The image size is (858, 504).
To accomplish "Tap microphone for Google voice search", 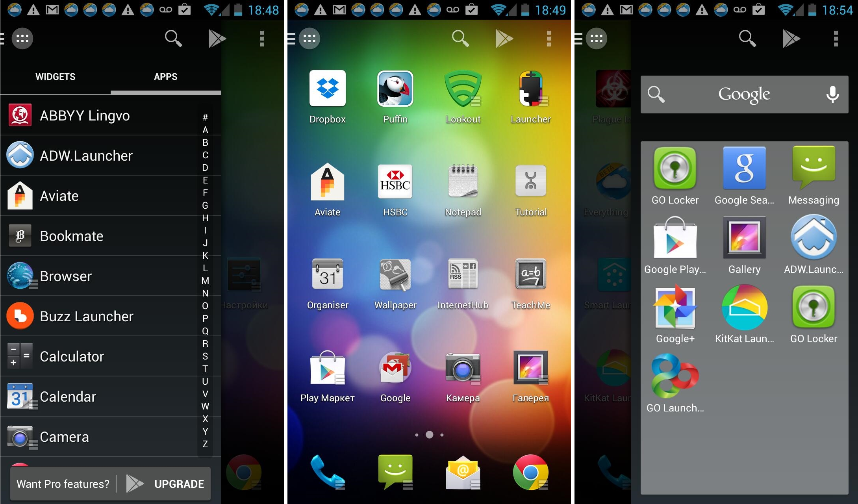I will point(832,94).
